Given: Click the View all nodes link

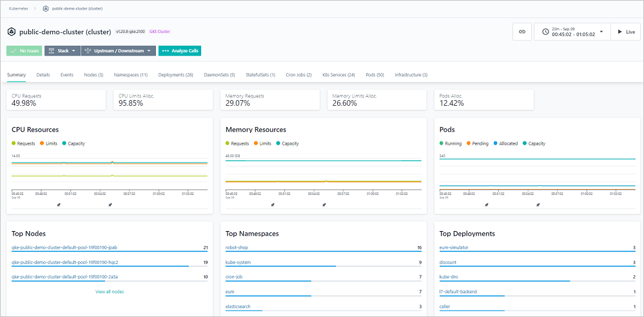Looking at the screenshot, I should point(110,292).
